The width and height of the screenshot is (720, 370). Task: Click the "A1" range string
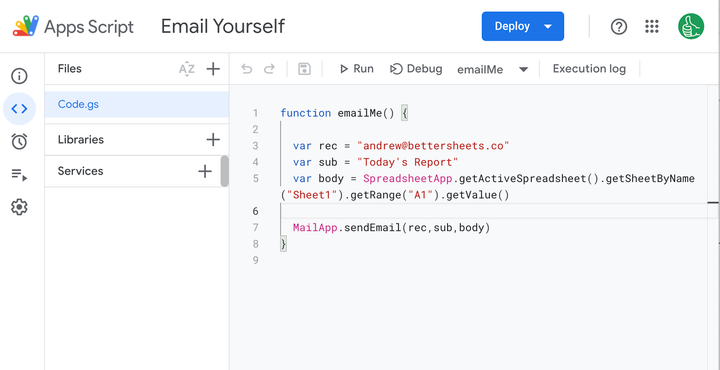point(421,195)
